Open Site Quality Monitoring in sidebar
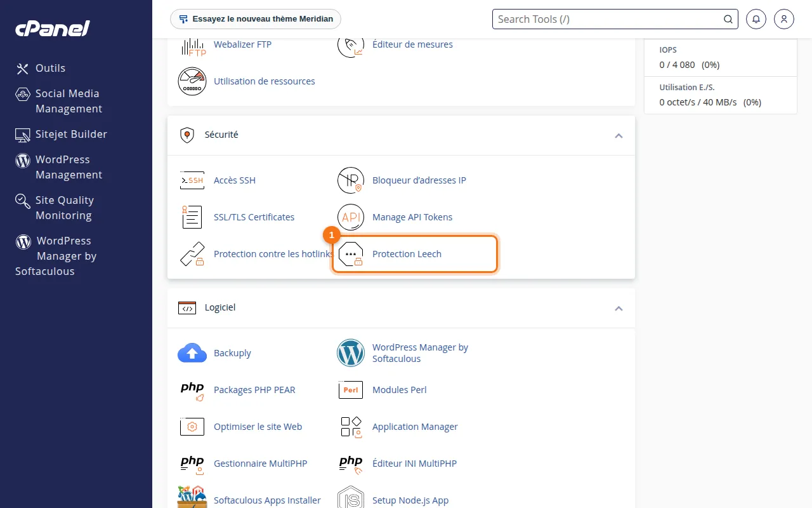The image size is (812, 508). tap(55, 208)
